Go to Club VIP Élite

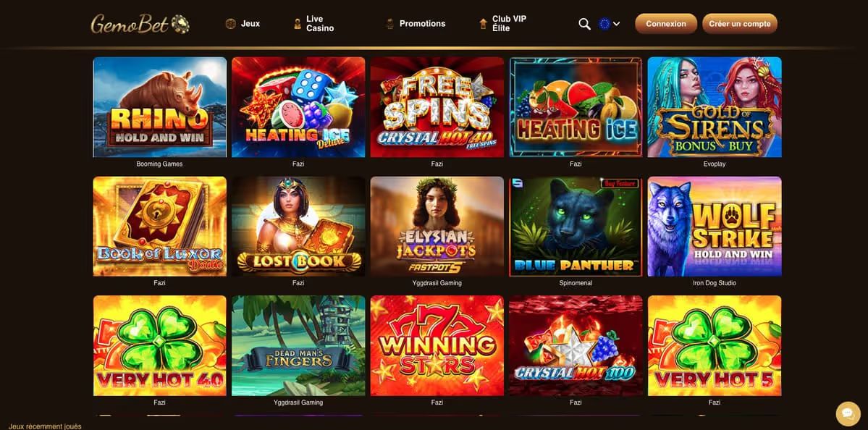509,23
